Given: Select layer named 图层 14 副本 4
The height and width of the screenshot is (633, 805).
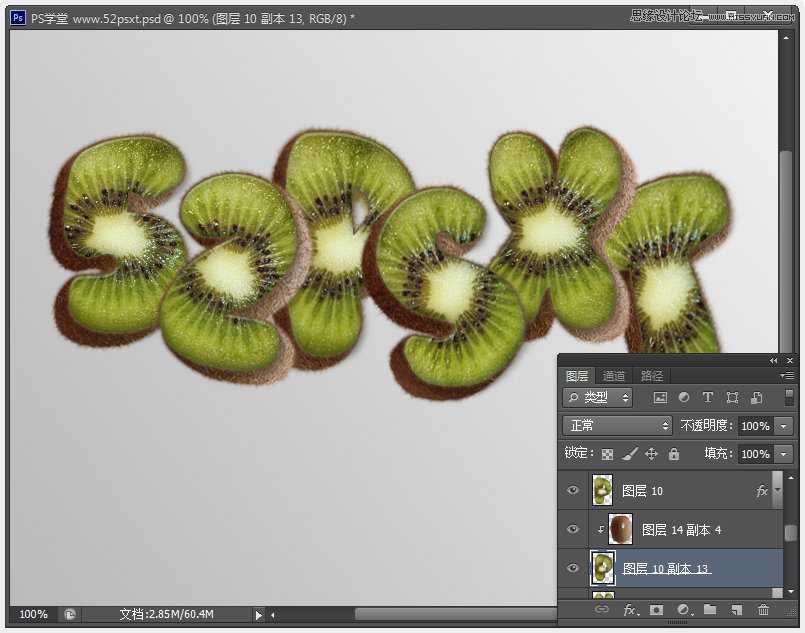Looking at the screenshot, I should coord(681,529).
